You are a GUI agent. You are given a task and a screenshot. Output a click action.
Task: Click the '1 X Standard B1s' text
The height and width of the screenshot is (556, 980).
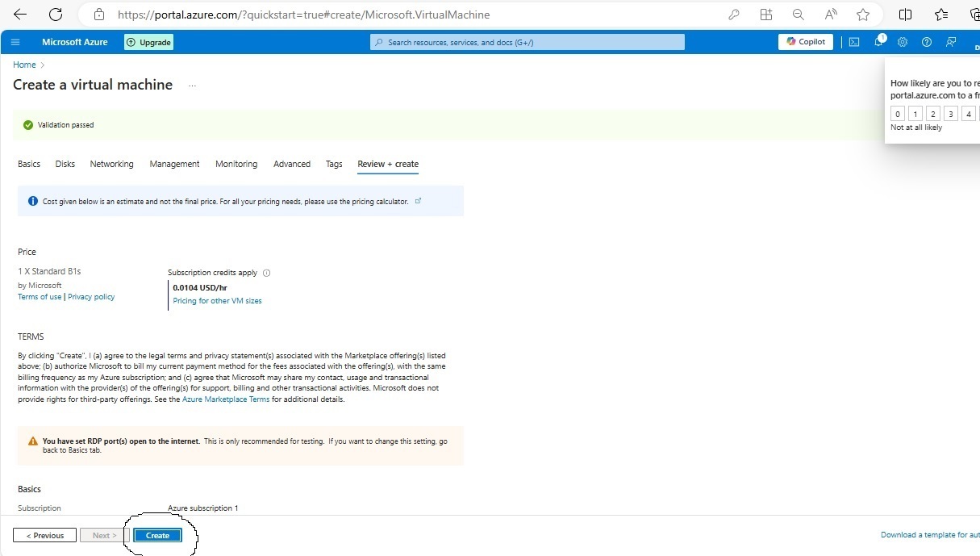click(x=49, y=272)
